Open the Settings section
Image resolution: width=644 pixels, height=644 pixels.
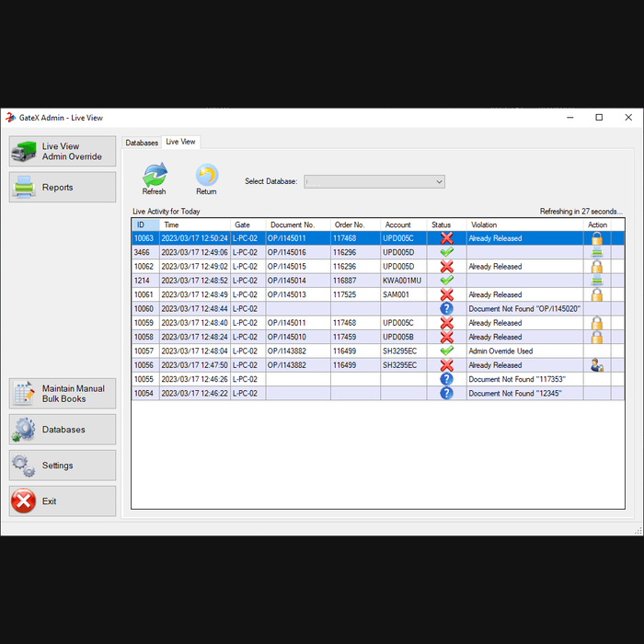(x=63, y=466)
